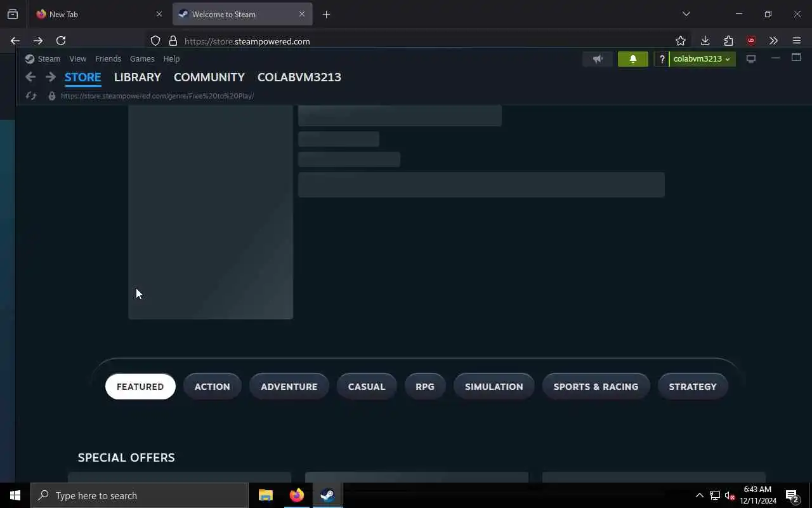Click the Firefox address bar URL
812x508 pixels.
(x=247, y=41)
